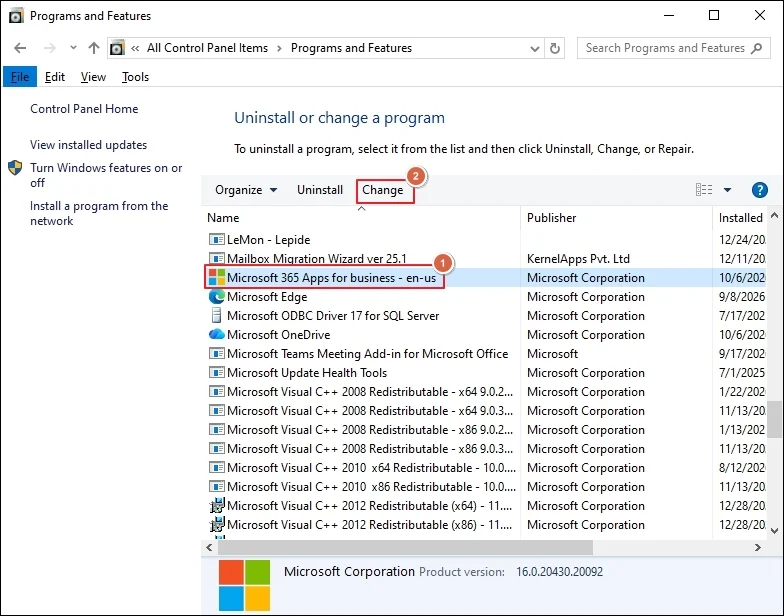
Task: Click the Microsoft OneDrive cloud icon
Action: click(216, 334)
